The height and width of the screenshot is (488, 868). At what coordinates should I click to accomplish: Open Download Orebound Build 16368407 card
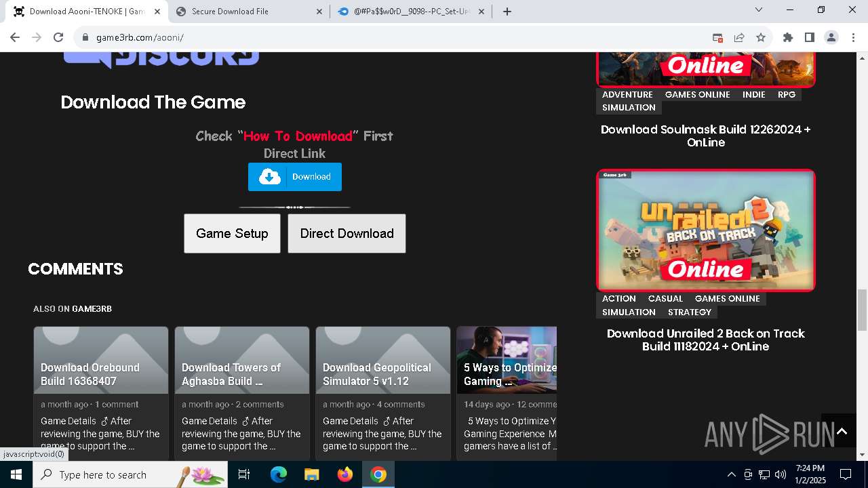(x=101, y=393)
